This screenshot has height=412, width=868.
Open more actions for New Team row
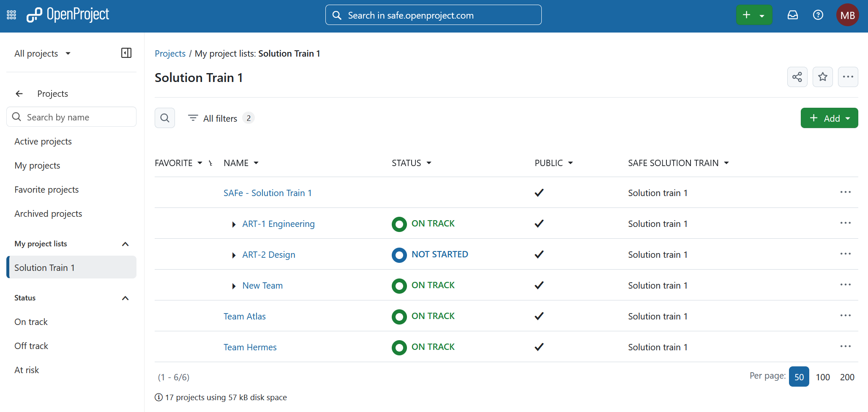pos(845,285)
